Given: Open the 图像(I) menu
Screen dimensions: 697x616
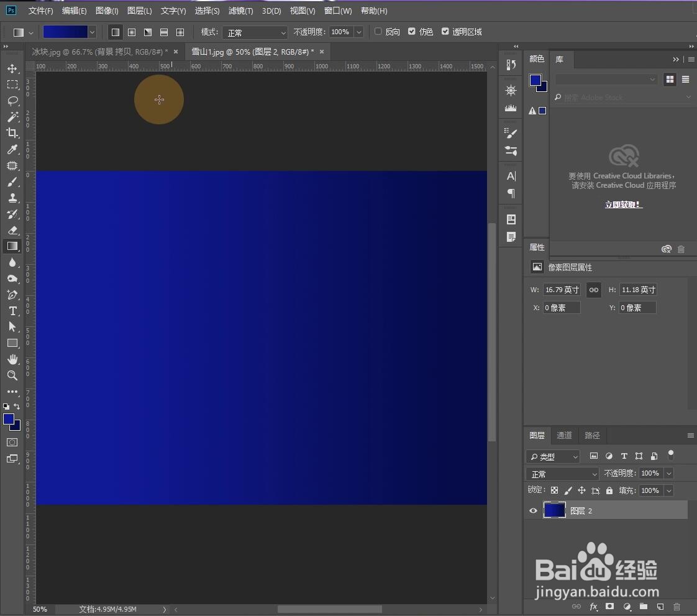Looking at the screenshot, I should coord(107,11).
